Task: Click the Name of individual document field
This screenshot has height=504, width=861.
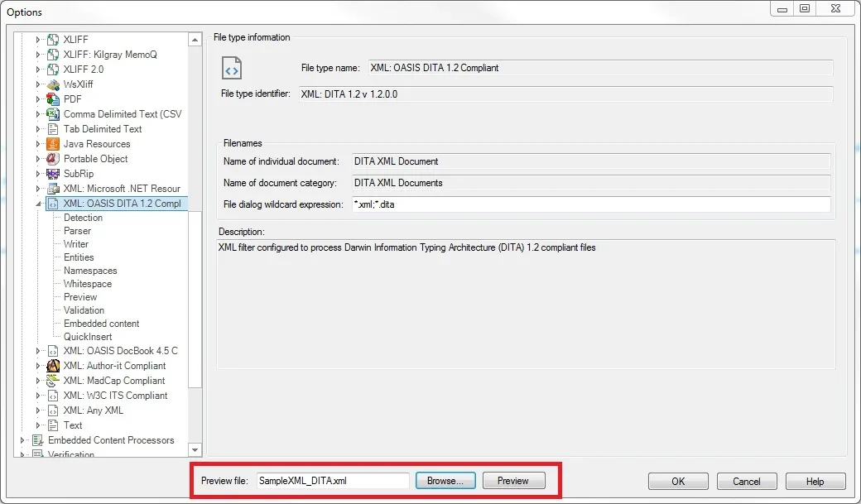Action: [x=591, y=161]
